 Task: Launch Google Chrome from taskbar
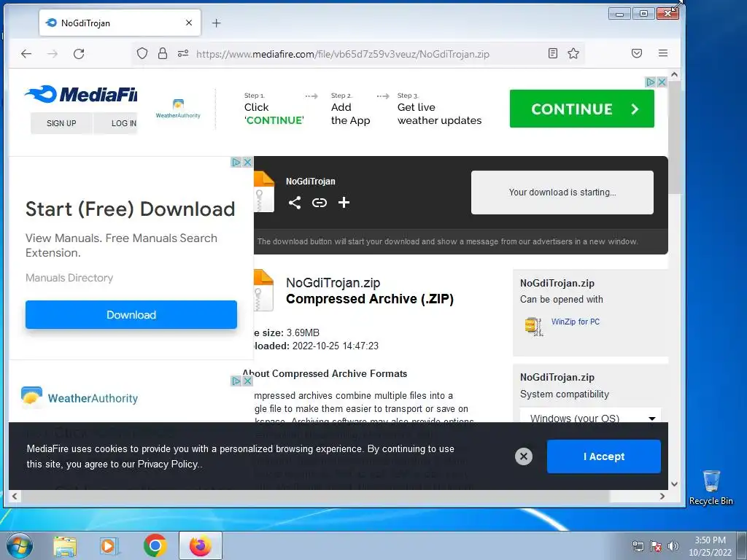point(155,545)
